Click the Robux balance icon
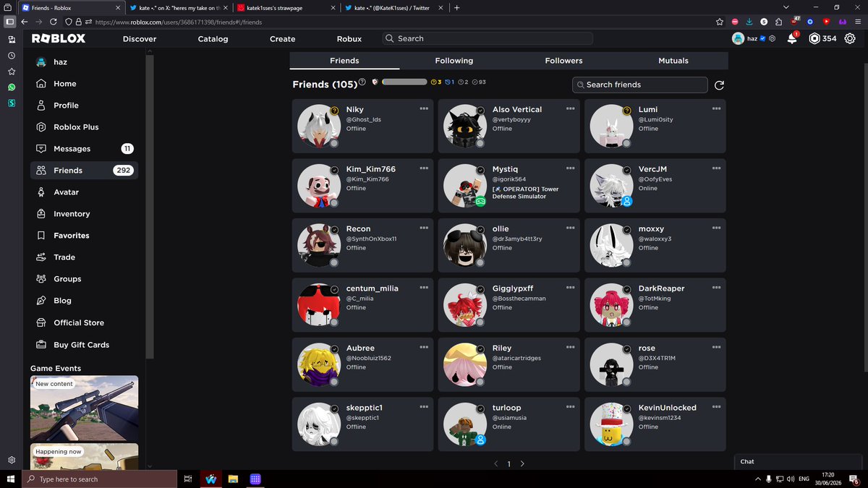The image size is (868, 488). [814, 38]
